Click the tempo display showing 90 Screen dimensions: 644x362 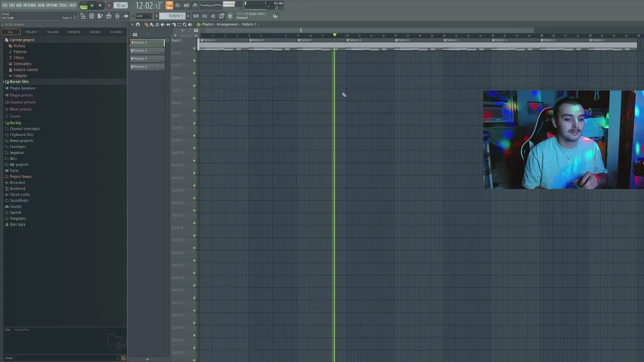[x=121, y=6]
